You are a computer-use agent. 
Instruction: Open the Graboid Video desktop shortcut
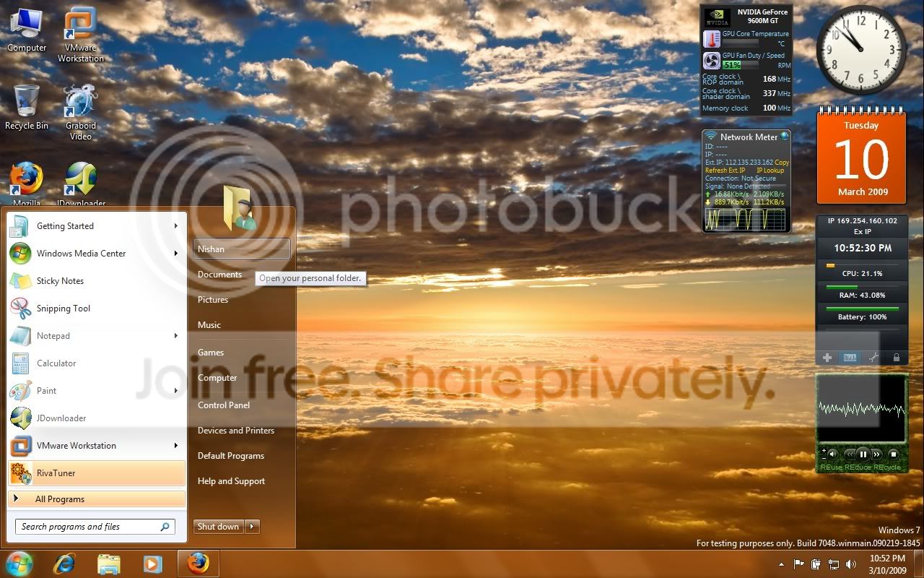click(x=81, y=112)
